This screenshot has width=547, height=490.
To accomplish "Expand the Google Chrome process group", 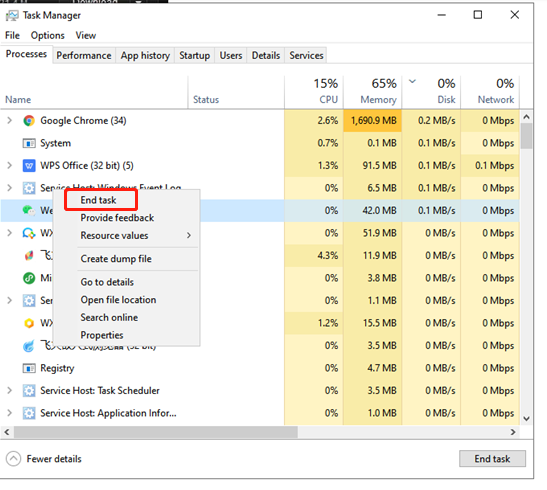I will [10, 121].
